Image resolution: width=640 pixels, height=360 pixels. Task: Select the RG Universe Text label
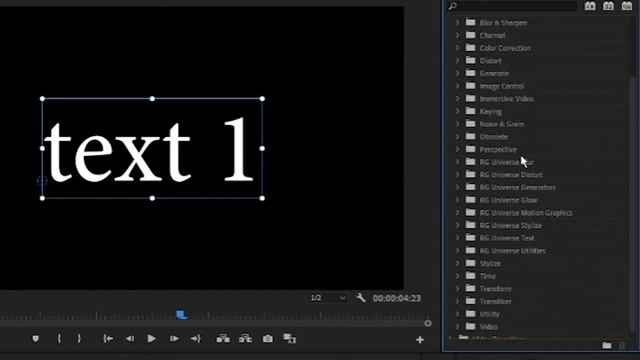coord(507,238)
